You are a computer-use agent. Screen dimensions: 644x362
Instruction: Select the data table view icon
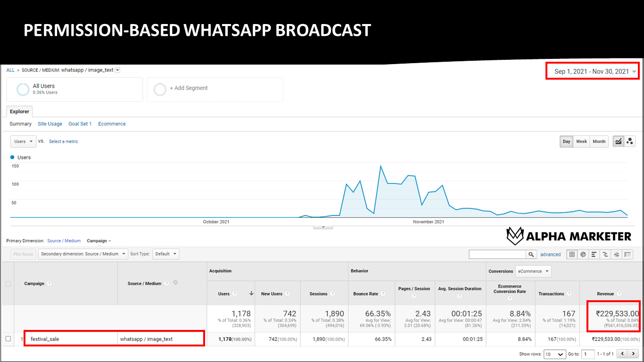572,254
